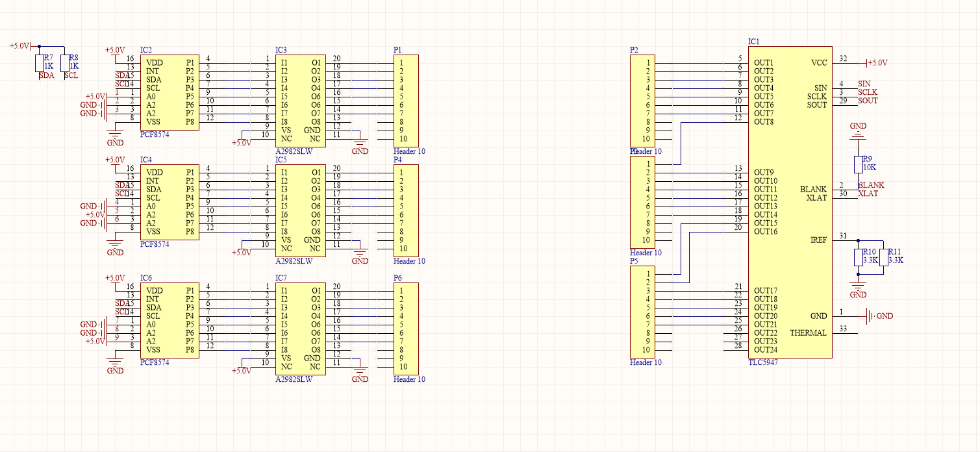This screenshot has height=452, width=980.
Task: Select resistor R7 1K
Action: tap(39, 63)
